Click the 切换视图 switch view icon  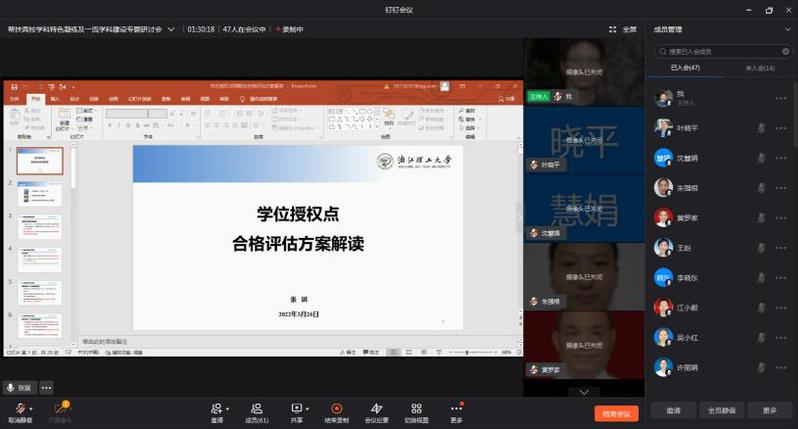pyautogui.click(x=417, y=408)
